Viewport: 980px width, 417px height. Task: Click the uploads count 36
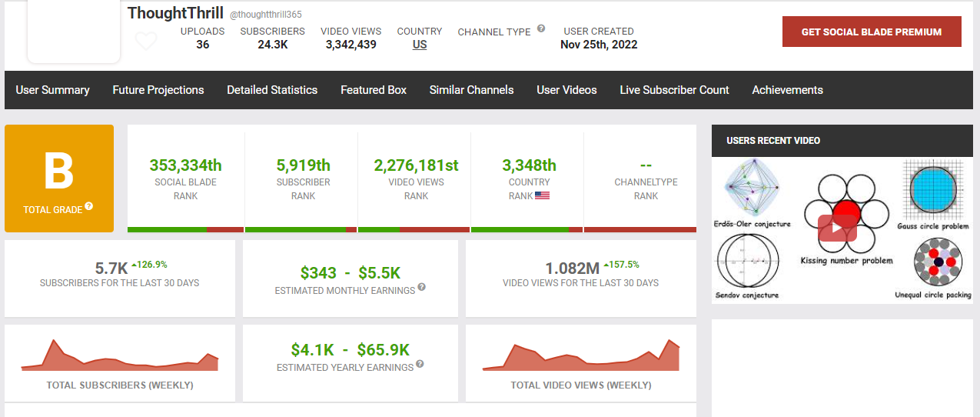[x=202, y=45]
